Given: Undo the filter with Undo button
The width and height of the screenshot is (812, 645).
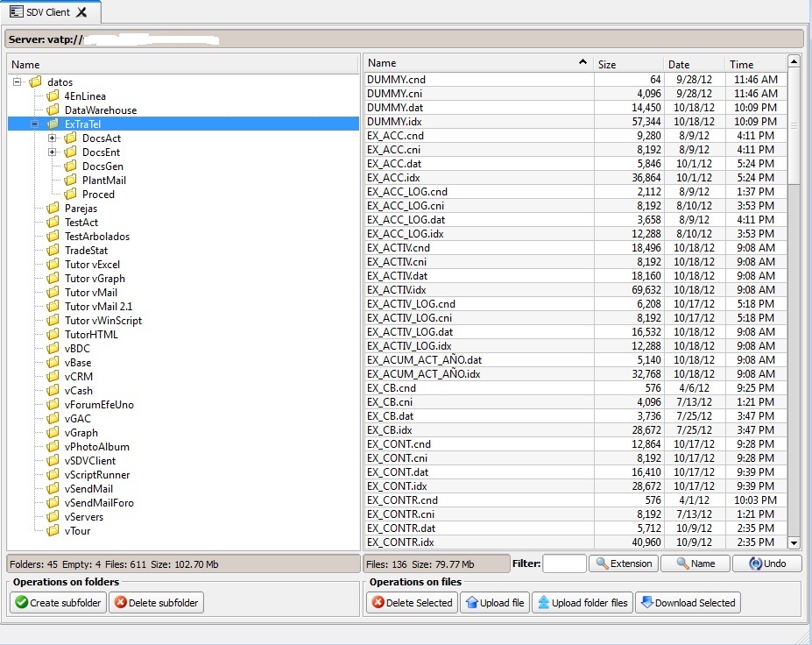Looking at the screenshot, I should (x=767, y=563).
